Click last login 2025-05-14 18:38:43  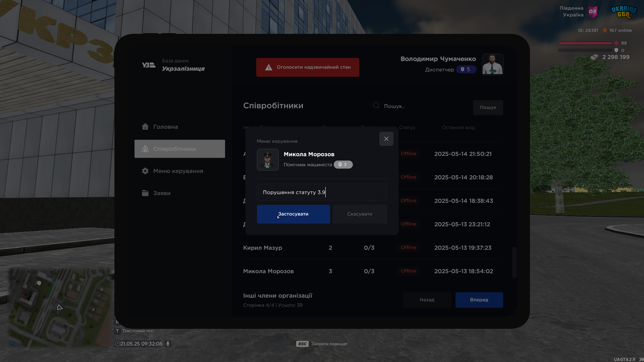point(463,201)
